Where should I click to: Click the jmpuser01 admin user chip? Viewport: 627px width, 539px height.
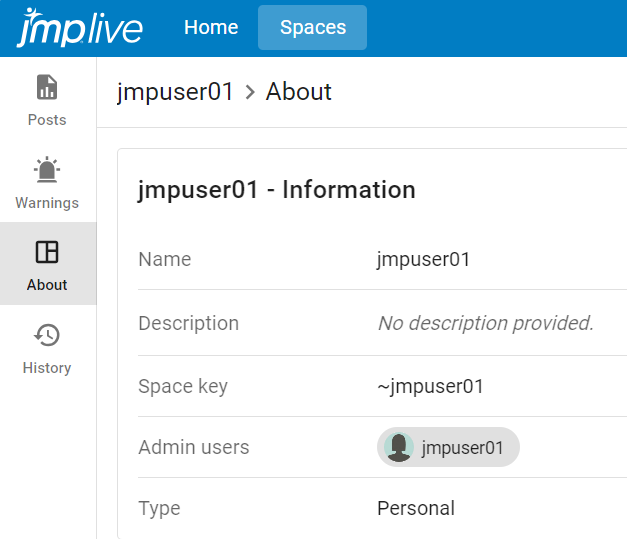click(462, 448)
